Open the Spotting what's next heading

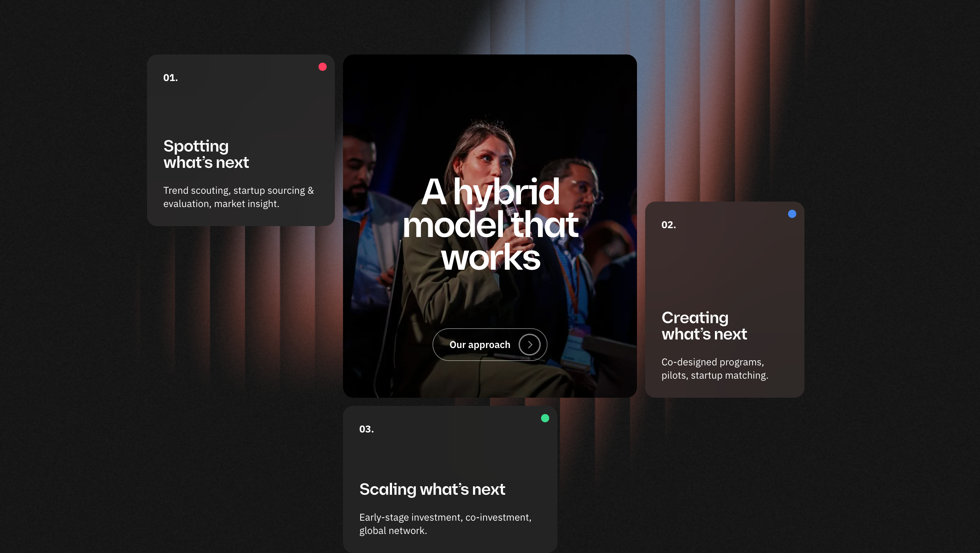click(206, 154)
